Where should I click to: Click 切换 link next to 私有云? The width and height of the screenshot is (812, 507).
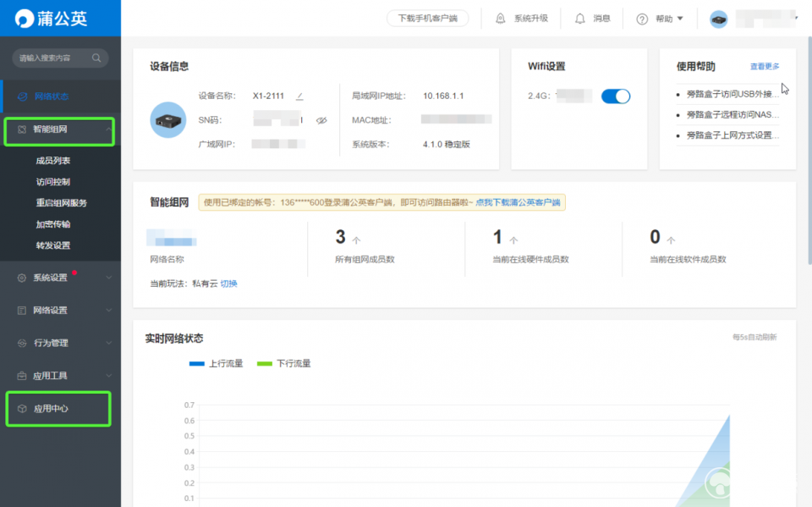228,284
